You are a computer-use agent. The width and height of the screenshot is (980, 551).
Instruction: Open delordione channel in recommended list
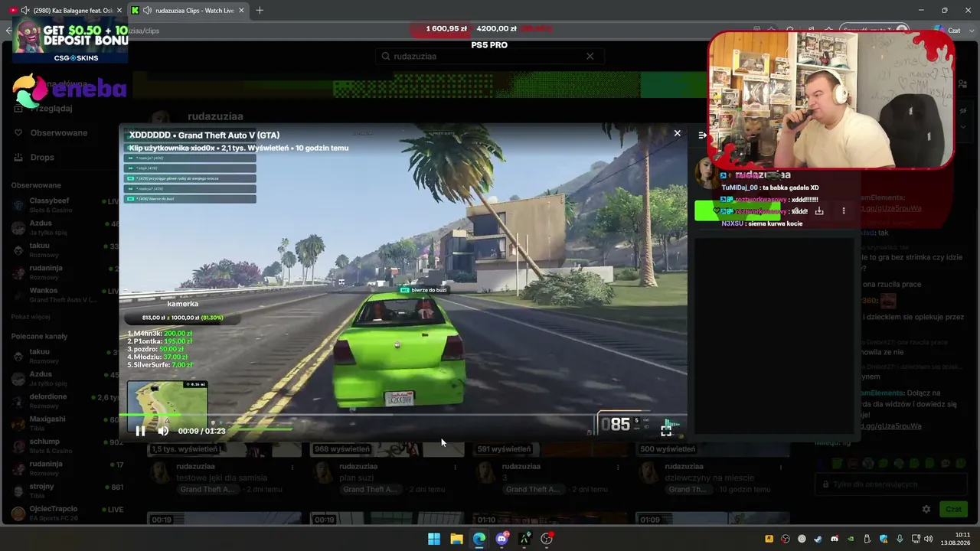click(65, 401)
